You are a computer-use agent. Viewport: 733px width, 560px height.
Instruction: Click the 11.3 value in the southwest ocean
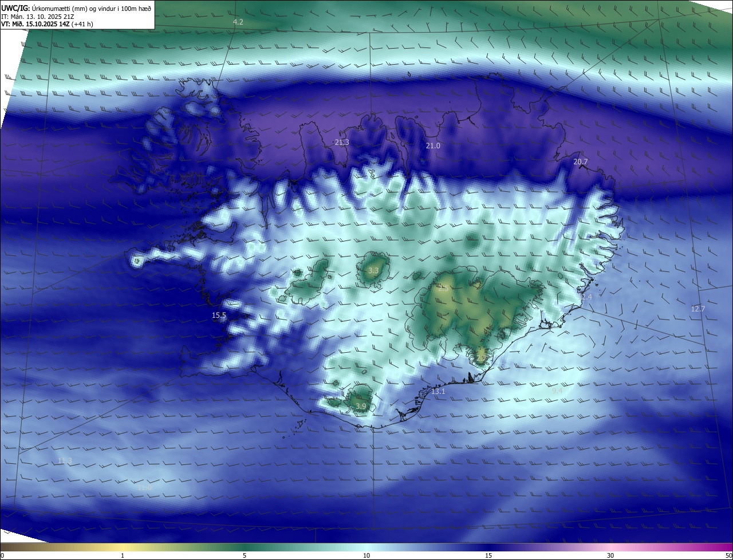point(65,461)
